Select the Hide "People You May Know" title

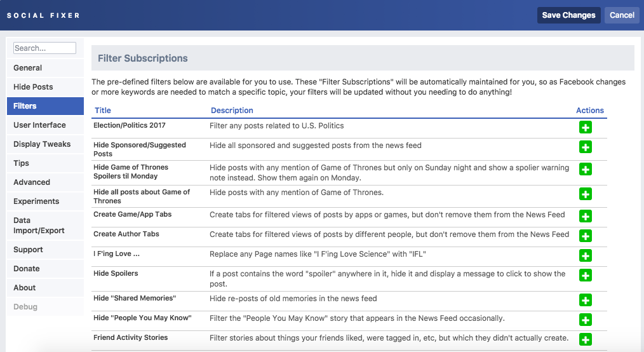[142, 318]
